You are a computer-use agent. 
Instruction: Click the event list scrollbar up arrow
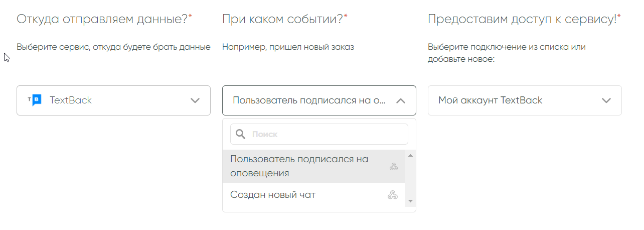[410, 155]
